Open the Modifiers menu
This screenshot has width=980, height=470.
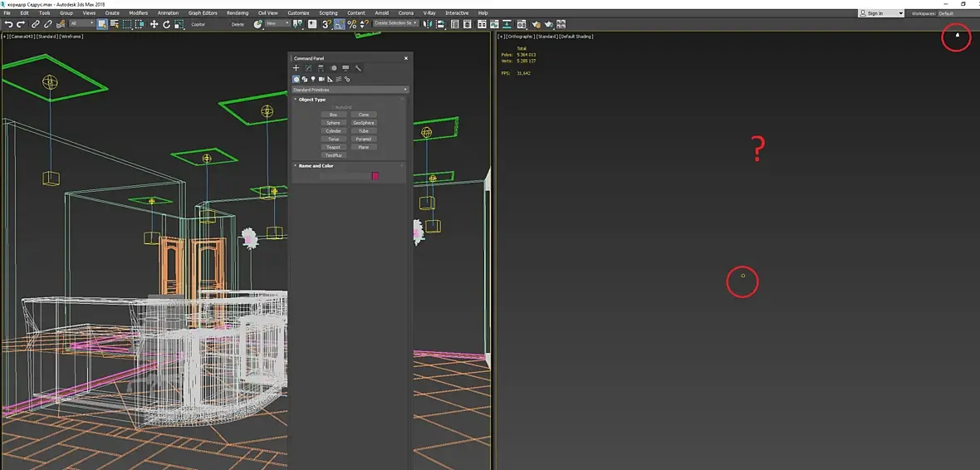pos(138,13)
